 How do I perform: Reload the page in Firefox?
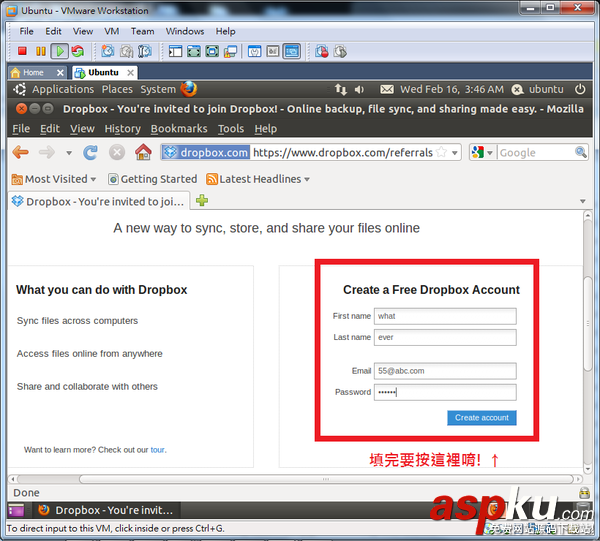(x=90, y=152)
